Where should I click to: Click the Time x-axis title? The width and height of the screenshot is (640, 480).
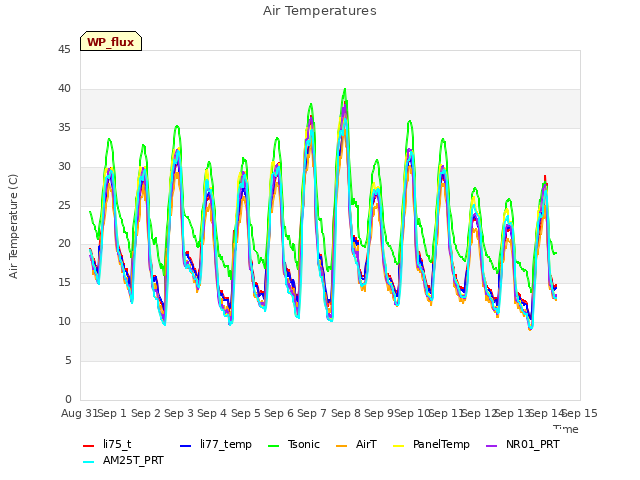566,429
